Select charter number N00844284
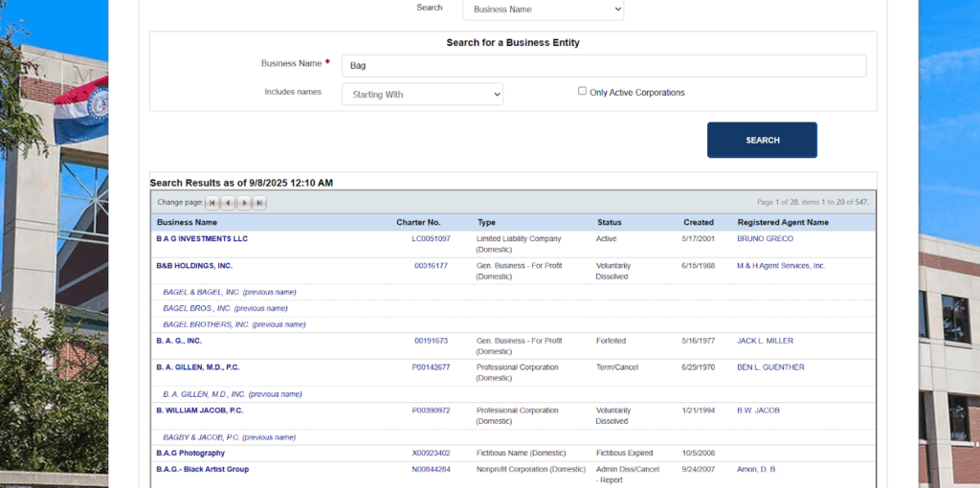The height and width of the screenshot is (488, 980). pos(431,470)
